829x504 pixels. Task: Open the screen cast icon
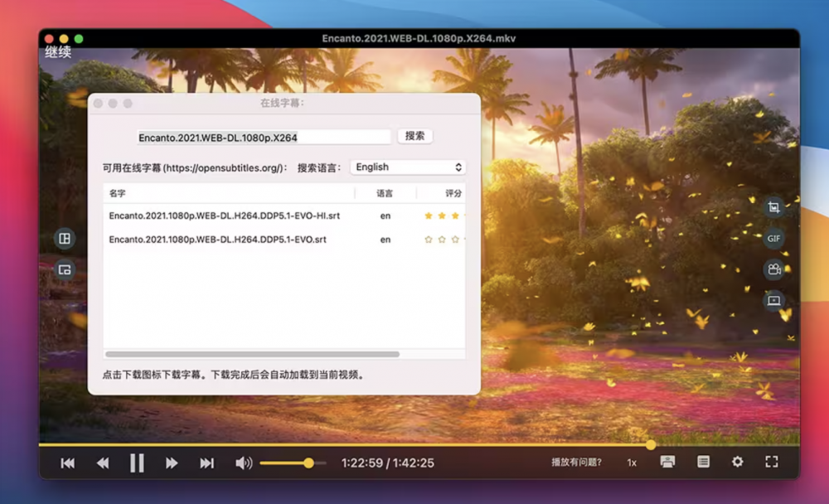pos(774,300)
